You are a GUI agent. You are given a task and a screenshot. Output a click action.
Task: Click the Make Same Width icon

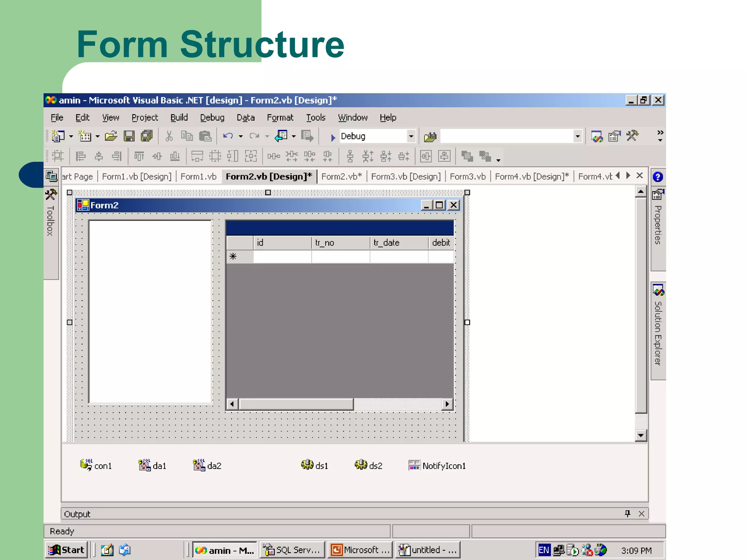click(197, 156)
